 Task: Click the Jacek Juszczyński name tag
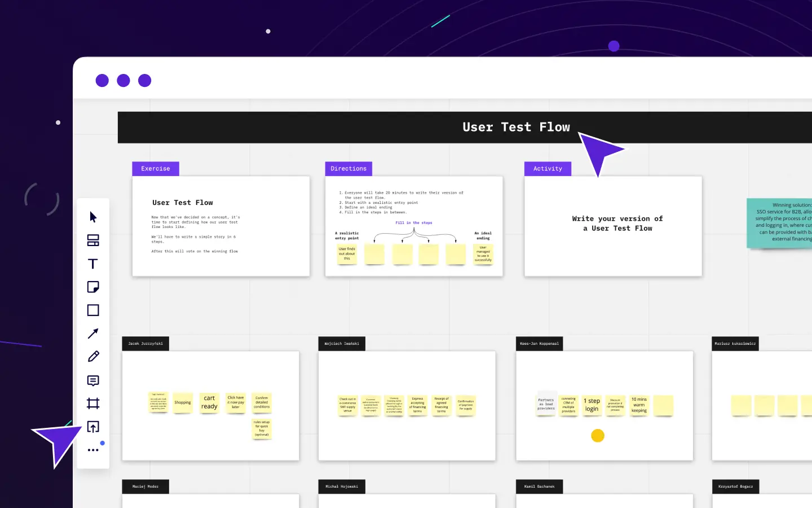(x=145, y=344)
